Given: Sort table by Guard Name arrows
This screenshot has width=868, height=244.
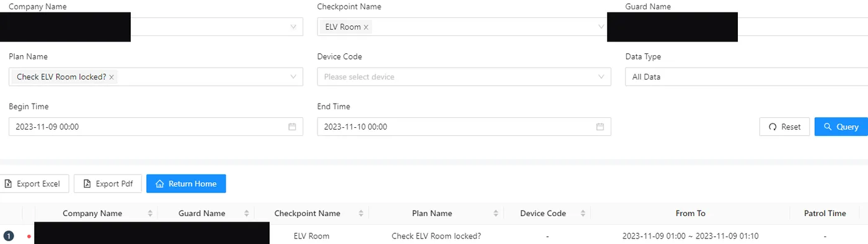Looking at the screenshot, I should tap(247, 214).
